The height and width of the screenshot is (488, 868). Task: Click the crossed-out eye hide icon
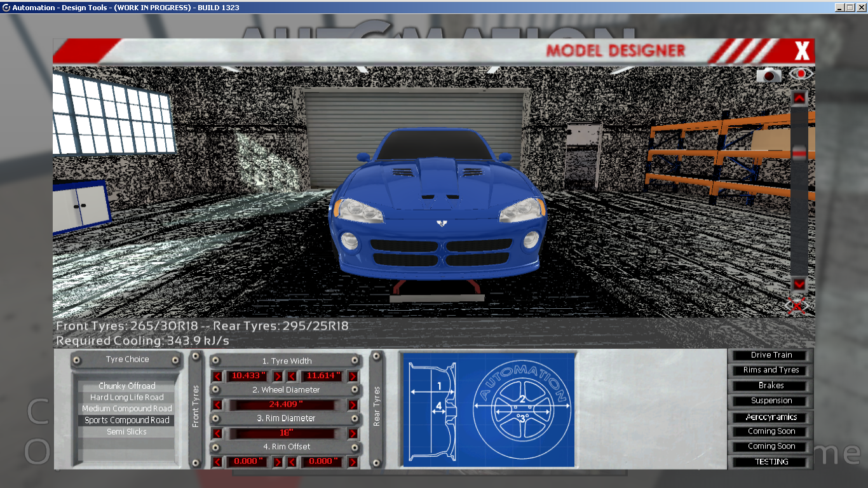796,306
